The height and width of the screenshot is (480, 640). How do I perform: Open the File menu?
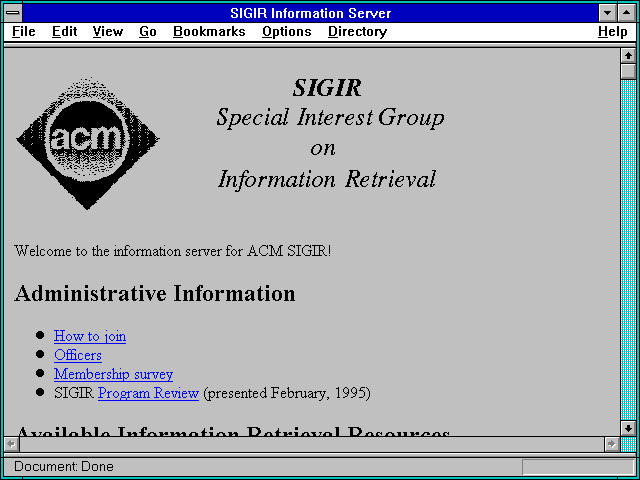pyautogui.click(x=24, y=31)
